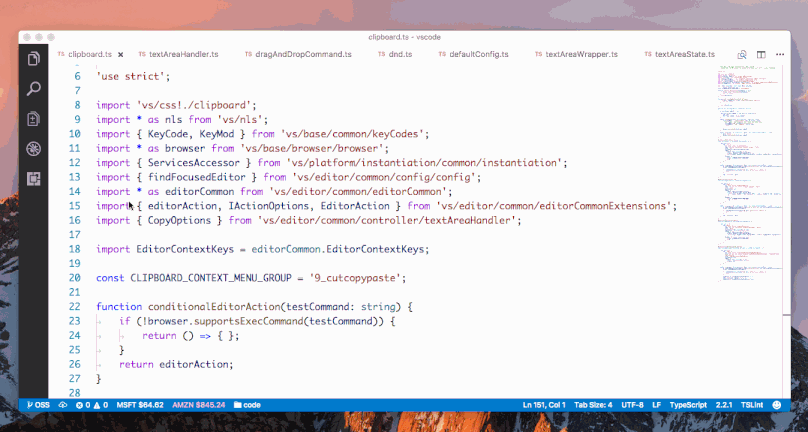The image size is (808, 432).
Task: Click the open preview/search editor icon
Action: click(x=742, y=54)
